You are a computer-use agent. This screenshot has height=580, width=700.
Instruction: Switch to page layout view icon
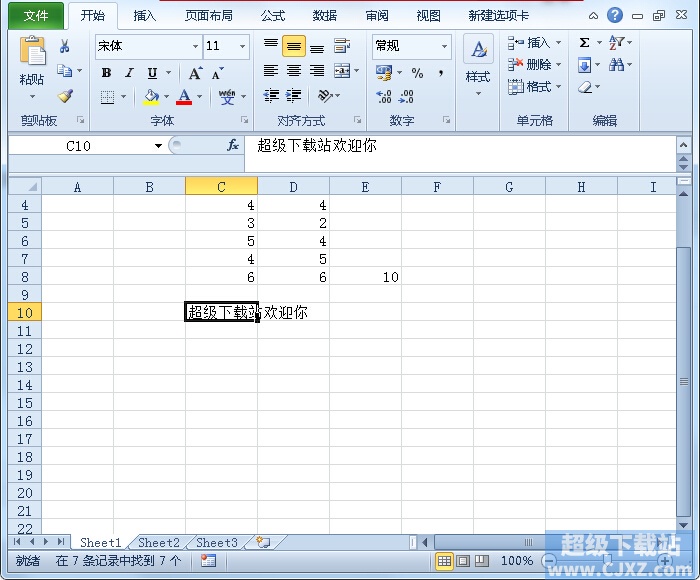(x=463, y=561)
